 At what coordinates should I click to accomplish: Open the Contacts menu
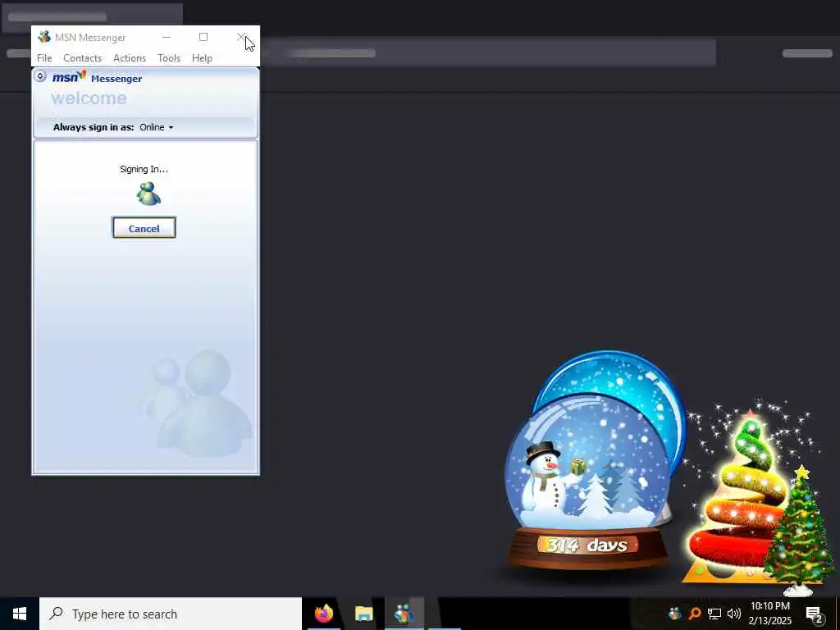point(83,58)
